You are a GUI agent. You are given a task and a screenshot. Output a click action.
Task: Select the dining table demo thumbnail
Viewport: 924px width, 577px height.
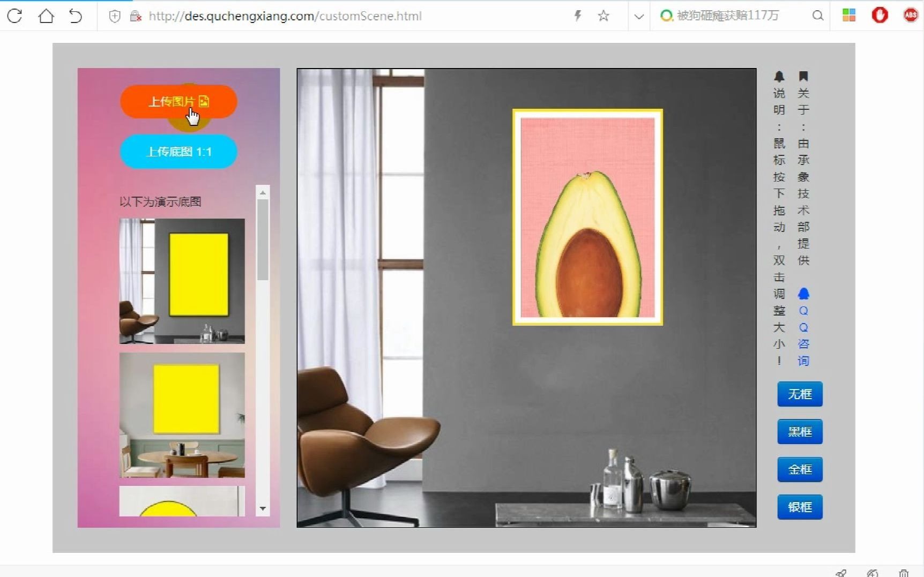(x=182, y=415)
